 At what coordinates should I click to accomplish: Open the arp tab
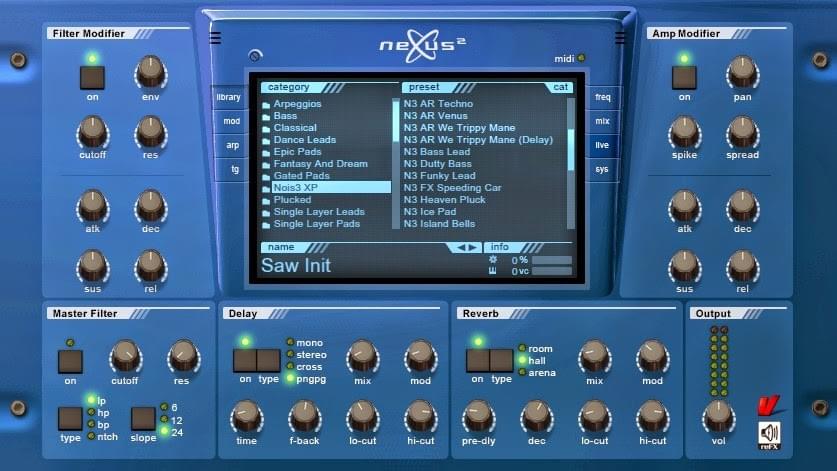(232, 145)
